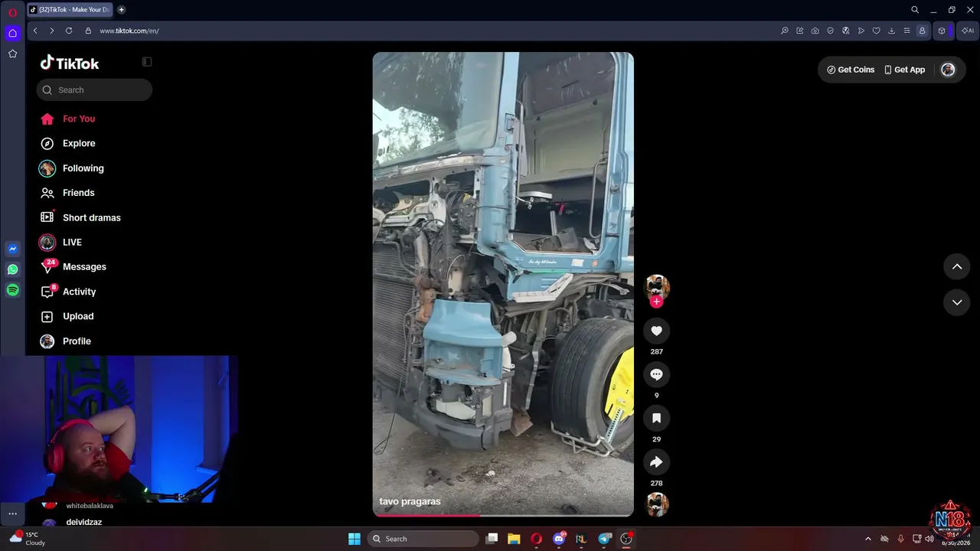Select the TikTok browser tab
This screenshot has width=980, height=551.
[x=70, y=10]
